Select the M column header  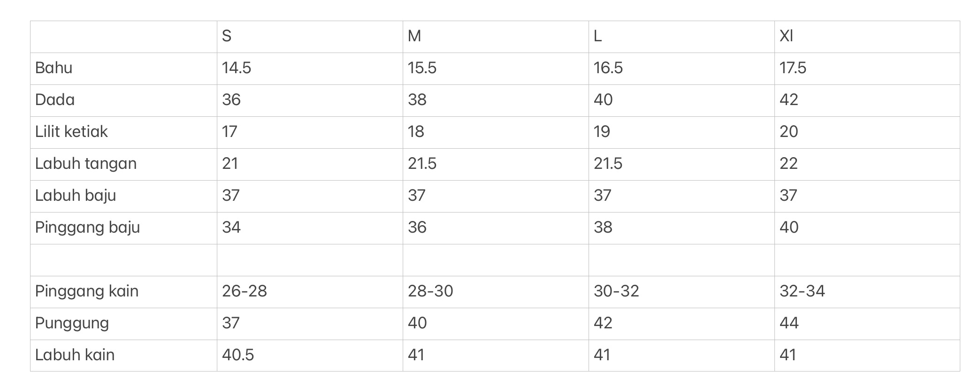tap(414, 36)
